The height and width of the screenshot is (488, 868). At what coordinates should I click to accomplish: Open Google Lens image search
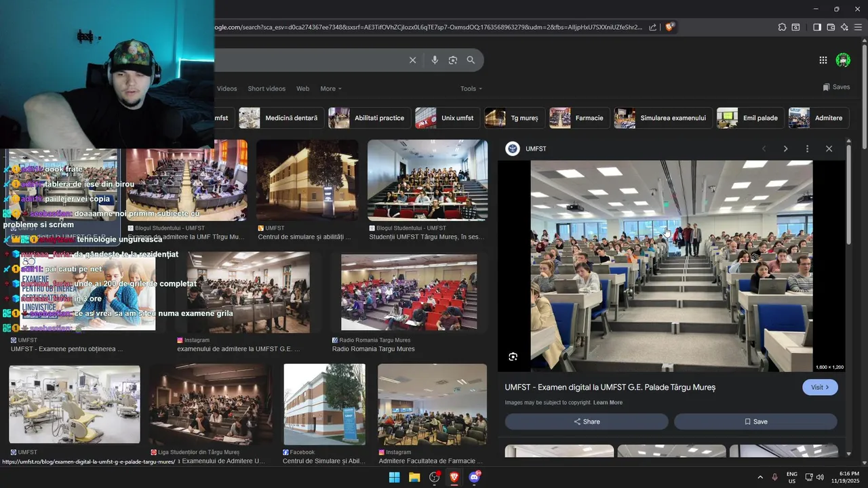tap(453, 60)
